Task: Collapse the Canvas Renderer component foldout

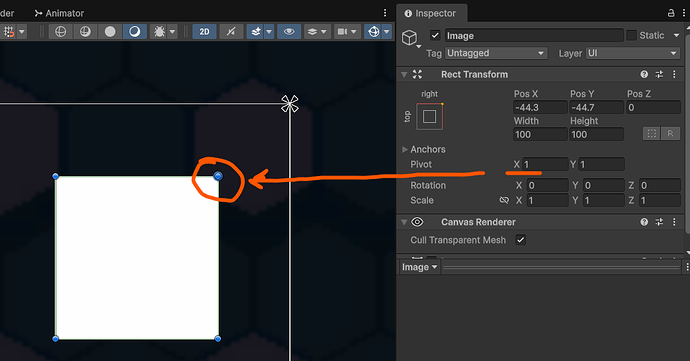Action: coord(404,222)
